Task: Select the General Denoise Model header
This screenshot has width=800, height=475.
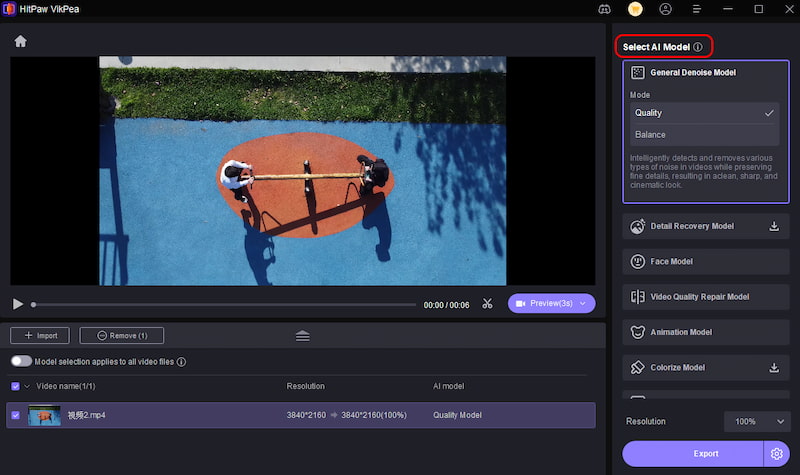Action: [693, 72]
